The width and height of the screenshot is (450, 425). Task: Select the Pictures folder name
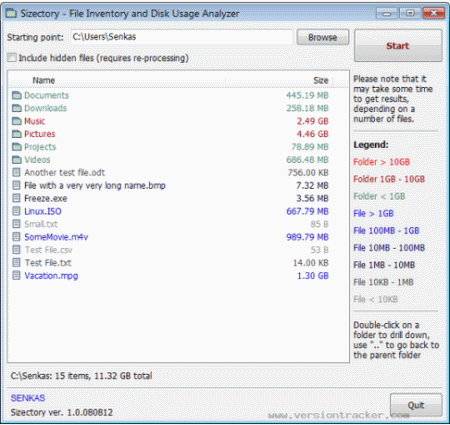click(40, 134)
